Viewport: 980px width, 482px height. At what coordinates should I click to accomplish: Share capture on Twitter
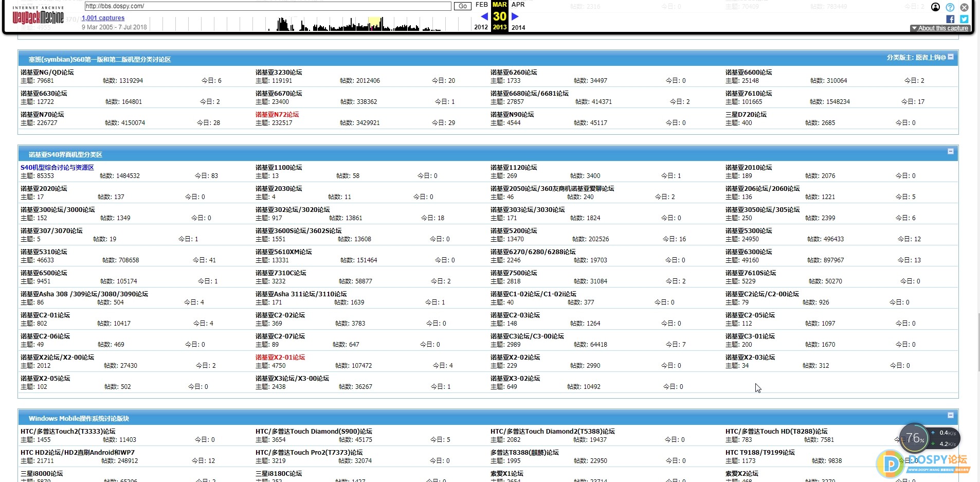964,19
